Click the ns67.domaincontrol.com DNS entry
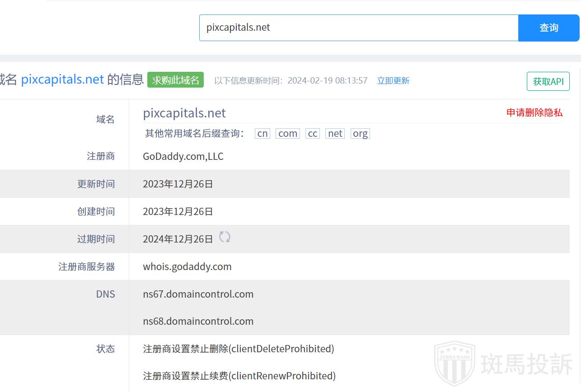This screenshot has height=392, width=581. coord(198,294)
